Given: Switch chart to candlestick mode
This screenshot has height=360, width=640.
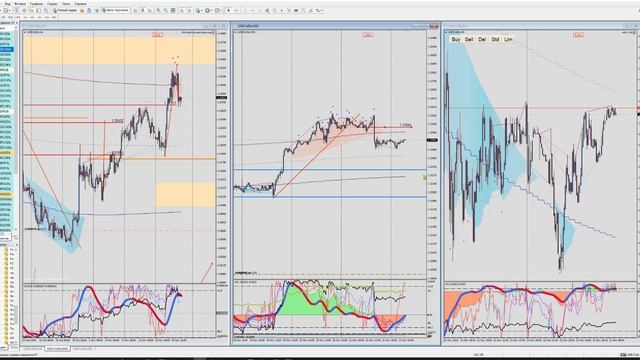Looking at the screenshot, I should point(143,10).
